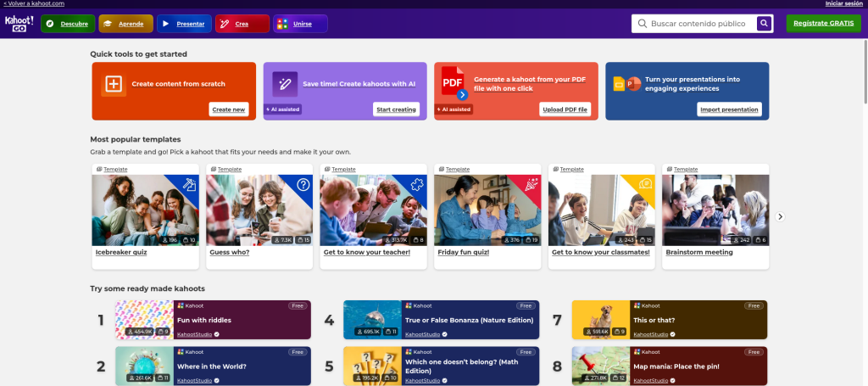Open the Unirse menu tab

click(x=300, y=24)
